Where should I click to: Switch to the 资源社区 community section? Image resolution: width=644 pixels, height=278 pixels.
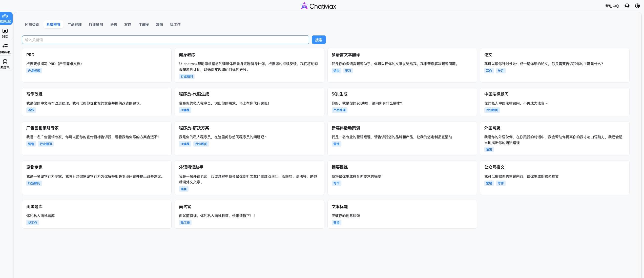(5, 18)
